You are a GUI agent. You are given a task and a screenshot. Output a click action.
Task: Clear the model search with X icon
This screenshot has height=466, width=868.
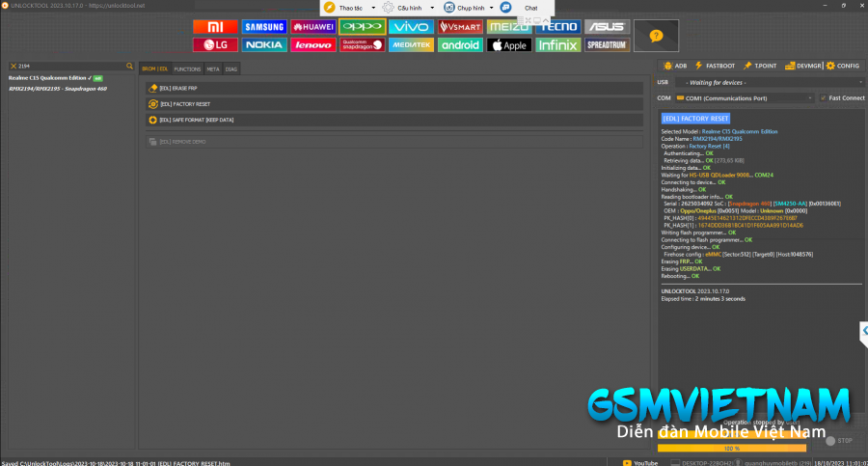[14, 66]
